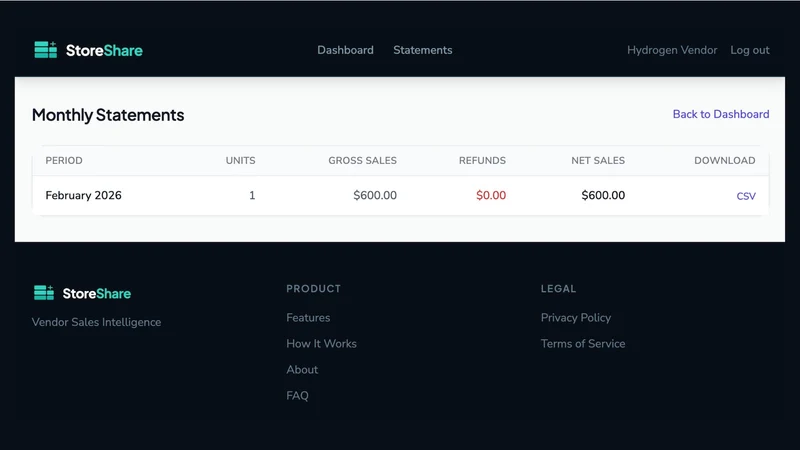The height and width of the screenshot is (450, 800).
Task: Go back to Dashboard link
Action: [x=721, y=114]
